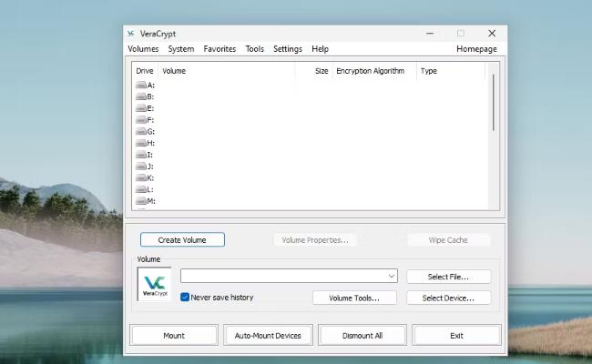Open the Volumes menu
592x364 pixels.
point(143,49)
